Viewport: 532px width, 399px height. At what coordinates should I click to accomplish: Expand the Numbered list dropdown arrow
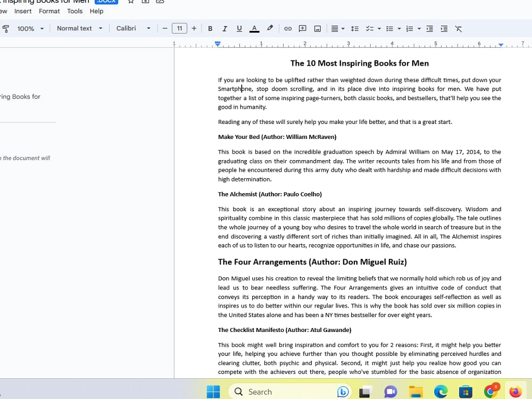coord(419,29)
